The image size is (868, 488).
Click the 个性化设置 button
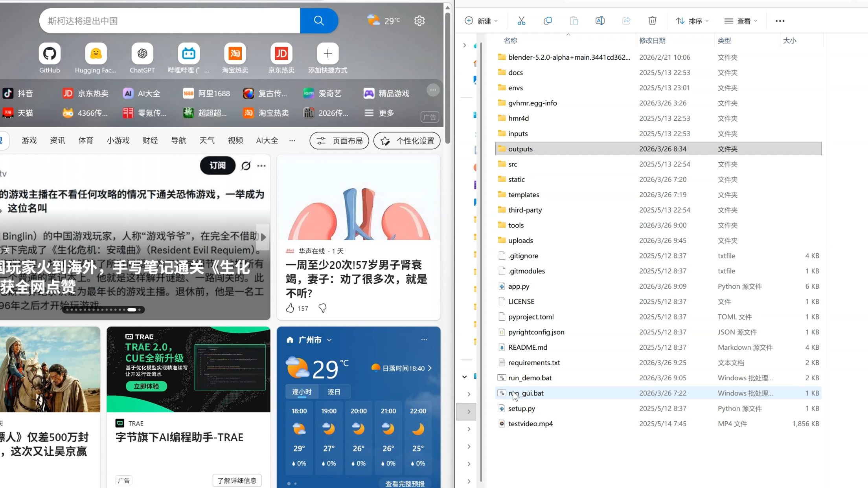pos(407,141)
